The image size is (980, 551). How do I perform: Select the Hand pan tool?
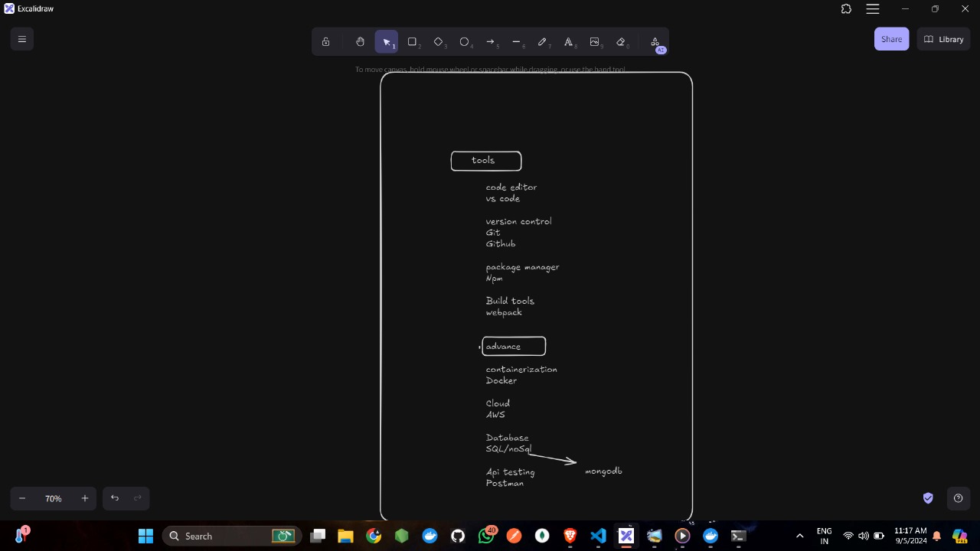[x=360, y=42]
